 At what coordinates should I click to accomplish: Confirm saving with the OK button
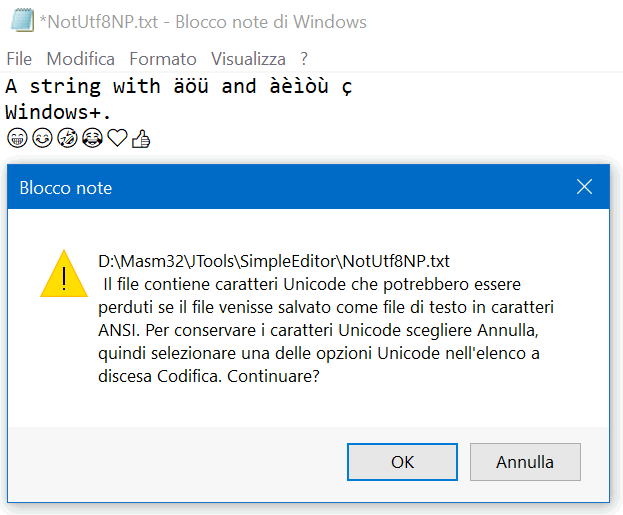pyautogui.click(x=402, y=462)
